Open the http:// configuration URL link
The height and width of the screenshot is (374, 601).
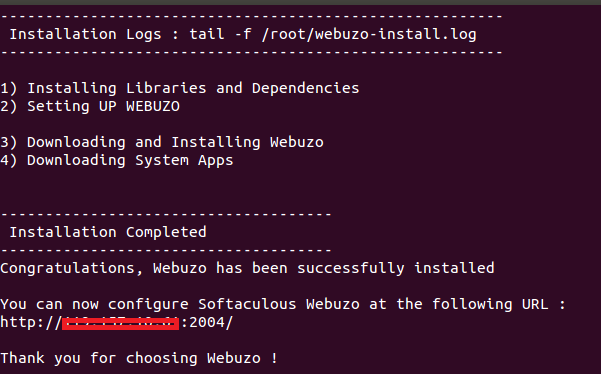click(x=117, y=323)
